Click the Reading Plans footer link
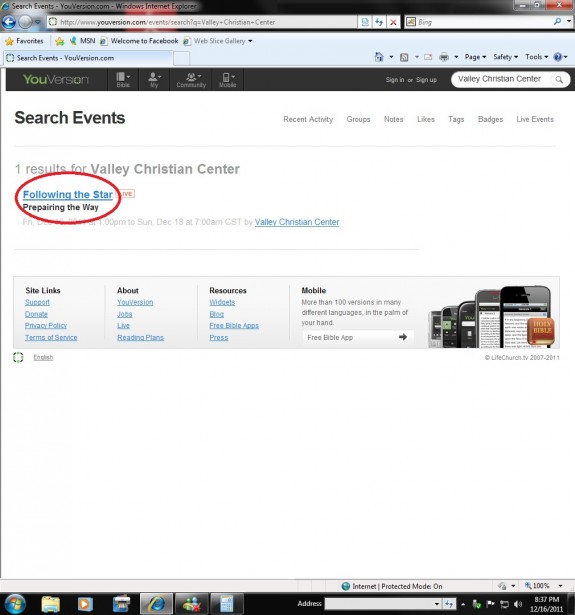Image resolution: width=575 pixels, height=615 pixels. tap(140, 337)
